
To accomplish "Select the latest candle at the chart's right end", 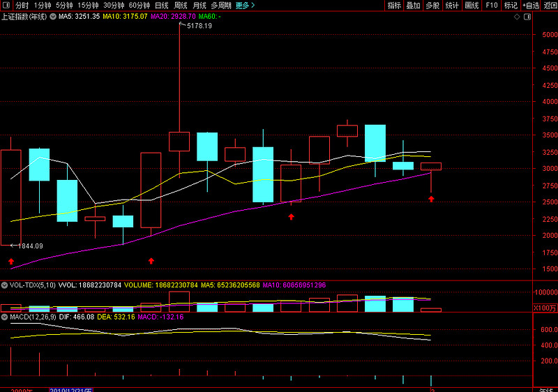I will click(431, 167).
